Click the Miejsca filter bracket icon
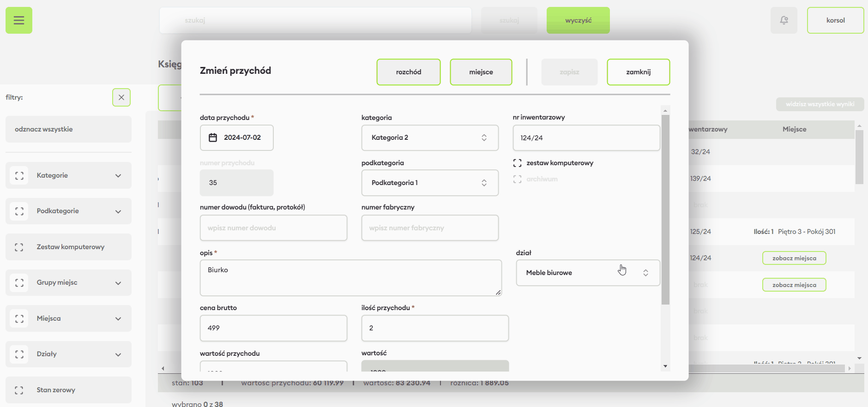Image resolution: width=868 pixels, height=407 pixels. click(x=19, y=318)
